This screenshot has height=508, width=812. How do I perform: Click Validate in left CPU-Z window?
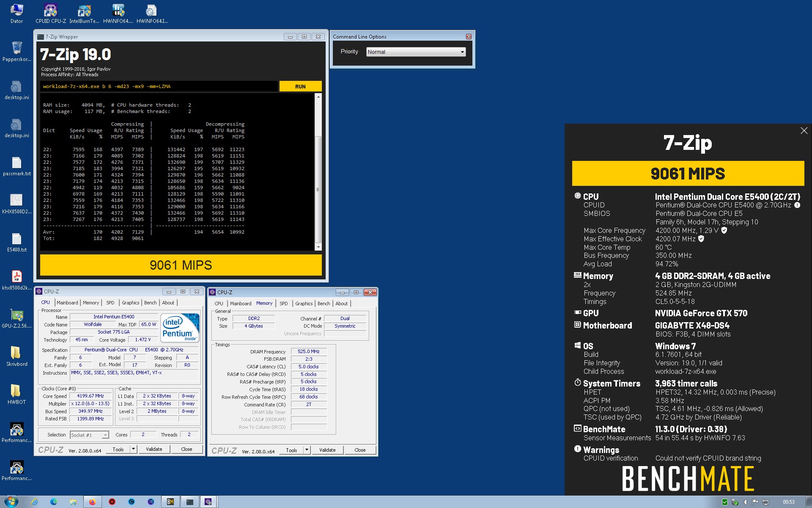(x=154, y=449)
